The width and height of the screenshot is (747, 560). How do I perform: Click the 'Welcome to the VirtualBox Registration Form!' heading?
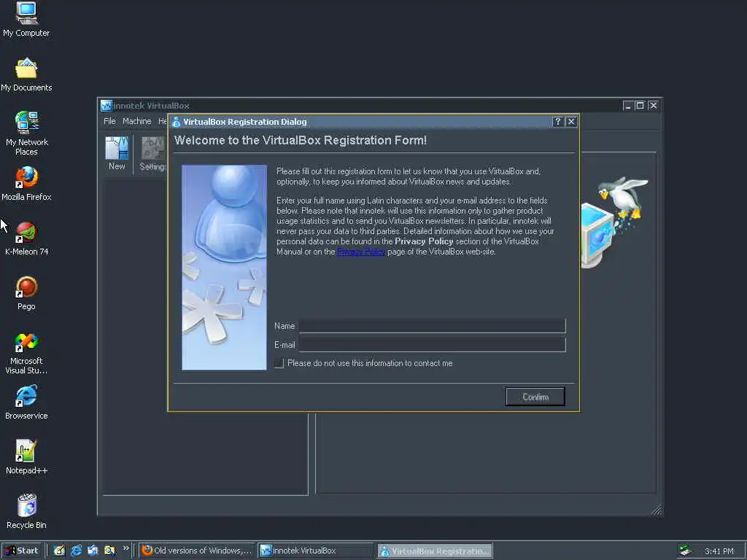click(x=300, y=141)
